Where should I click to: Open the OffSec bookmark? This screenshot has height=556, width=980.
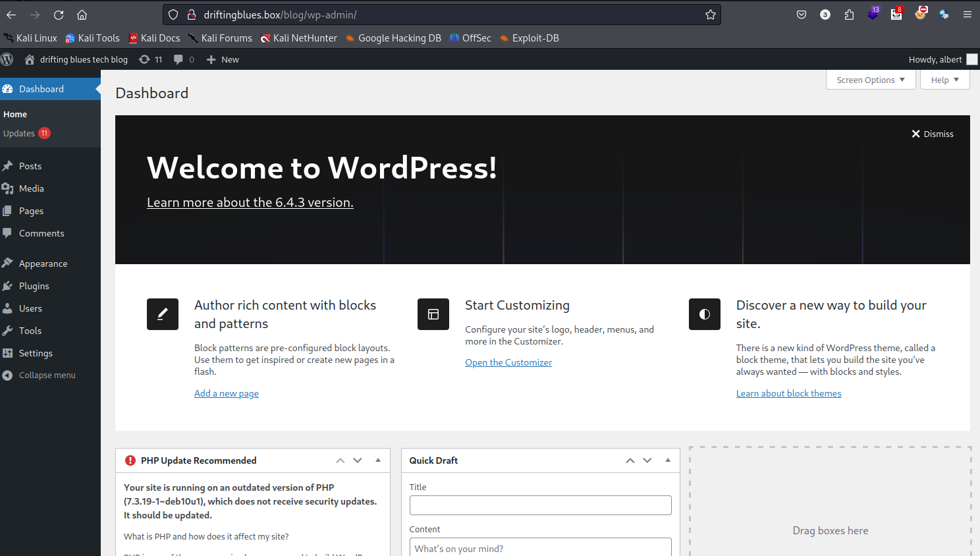pyautogui.click(x=470, y=38)
